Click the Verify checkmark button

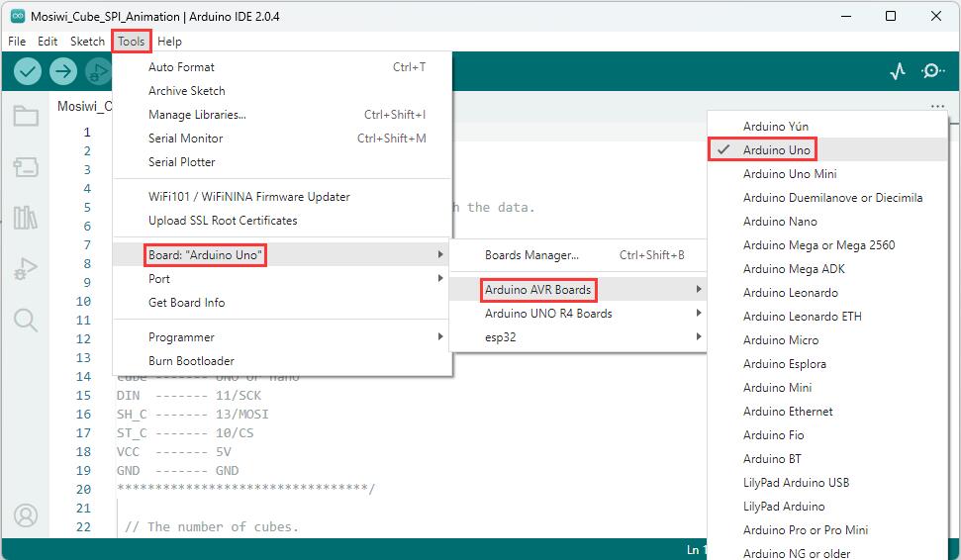[27, 71]
